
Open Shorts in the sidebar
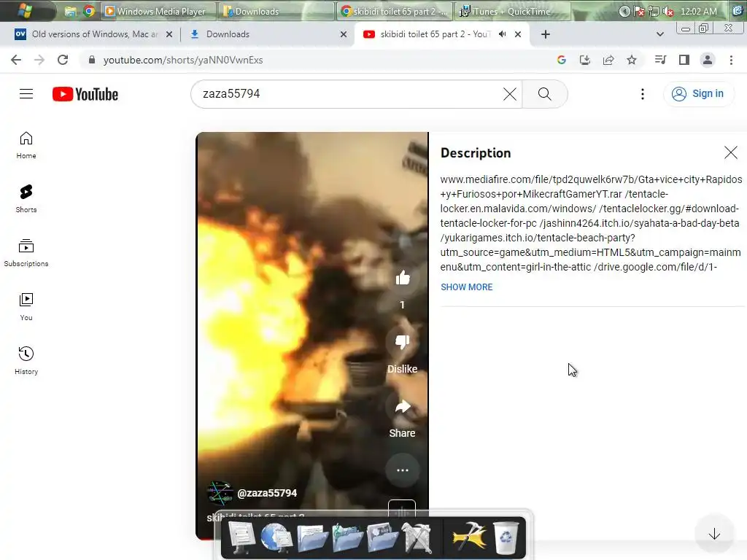point(26,199)
